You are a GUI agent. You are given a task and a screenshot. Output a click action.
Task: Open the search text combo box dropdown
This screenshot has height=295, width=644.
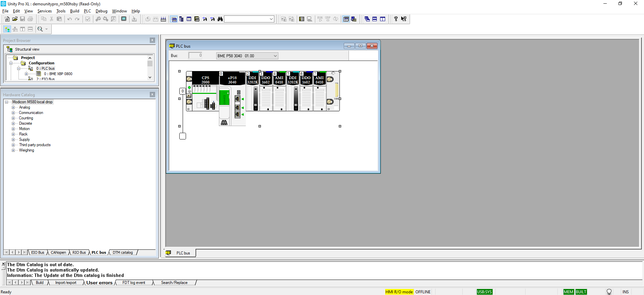271,19
